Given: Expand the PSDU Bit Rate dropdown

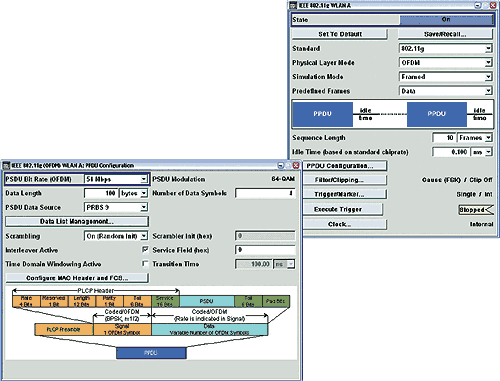Looking at the screenshot, I should [x=116, y=179].
